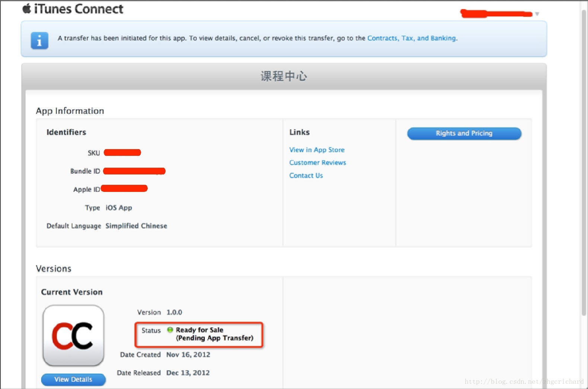
Task: Click the Current Version heading
Action: (72, 292)
